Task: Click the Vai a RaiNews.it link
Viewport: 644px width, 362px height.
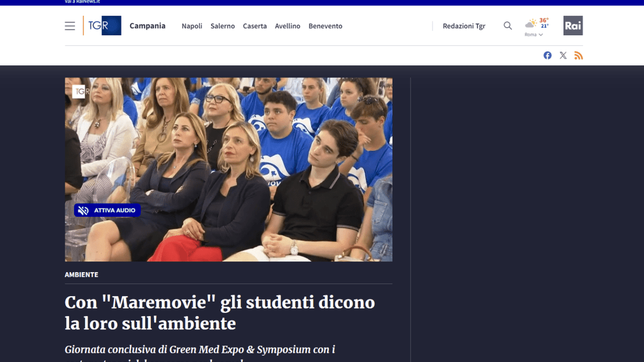Action: coord(82,2)
